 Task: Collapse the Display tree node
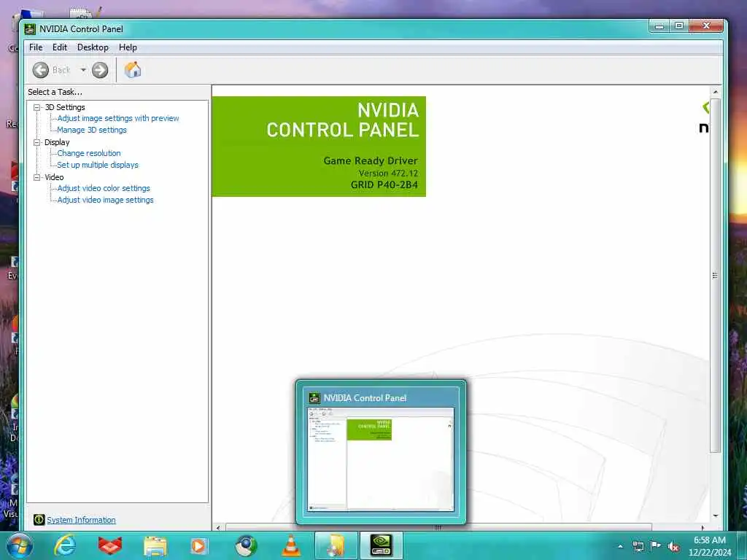click(36, 142)
